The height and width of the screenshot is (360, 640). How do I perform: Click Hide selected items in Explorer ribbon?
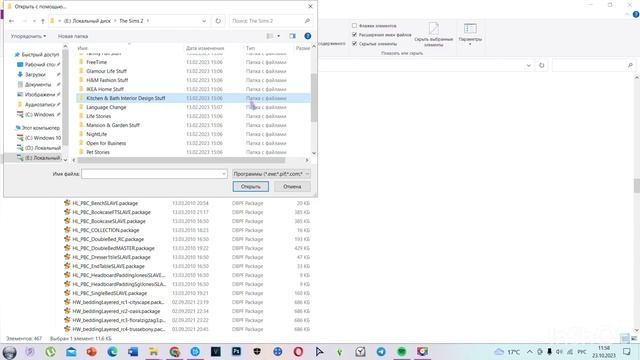click(x=433, y=34)
